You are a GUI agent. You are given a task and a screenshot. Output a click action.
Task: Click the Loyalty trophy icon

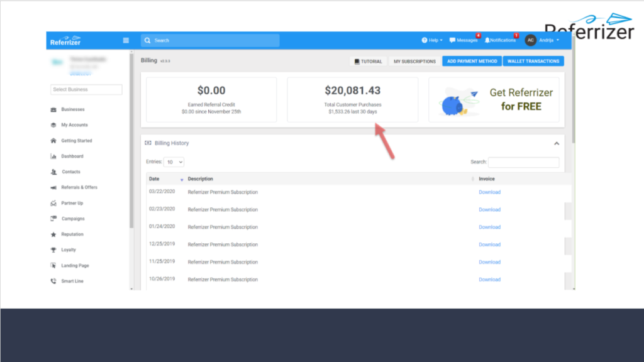click(x=53, y=250)
